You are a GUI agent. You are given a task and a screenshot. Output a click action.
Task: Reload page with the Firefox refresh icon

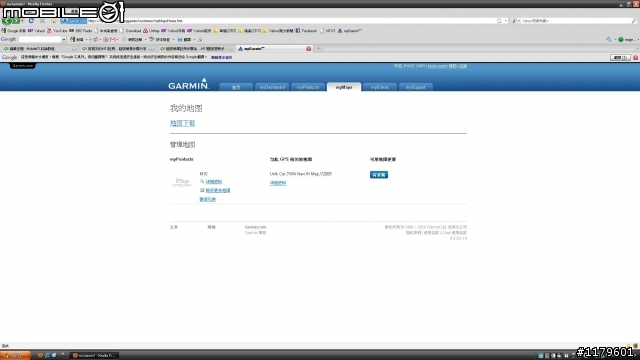tap(31, 20)
